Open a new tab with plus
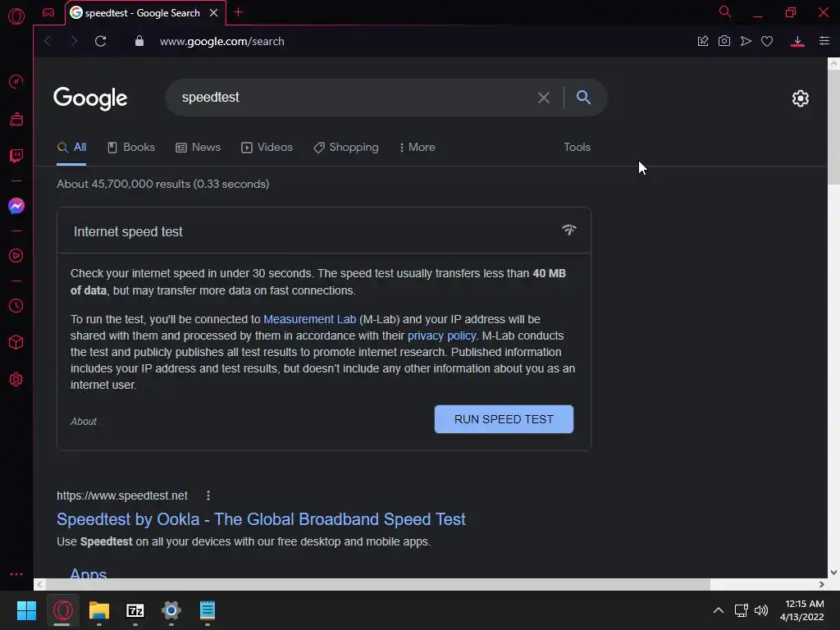Image resolution: width=840 pixels, height=630 pixels. [x=239, y=12]
